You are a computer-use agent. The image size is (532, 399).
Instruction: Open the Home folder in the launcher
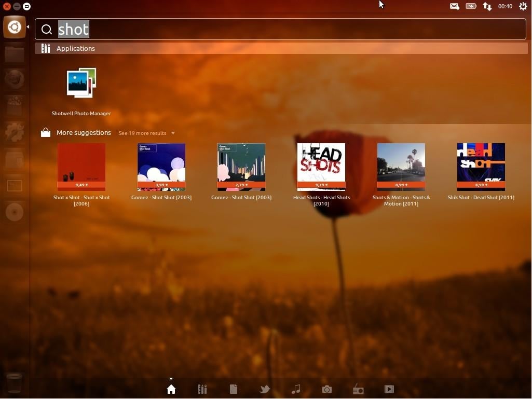tap(14, 54)
